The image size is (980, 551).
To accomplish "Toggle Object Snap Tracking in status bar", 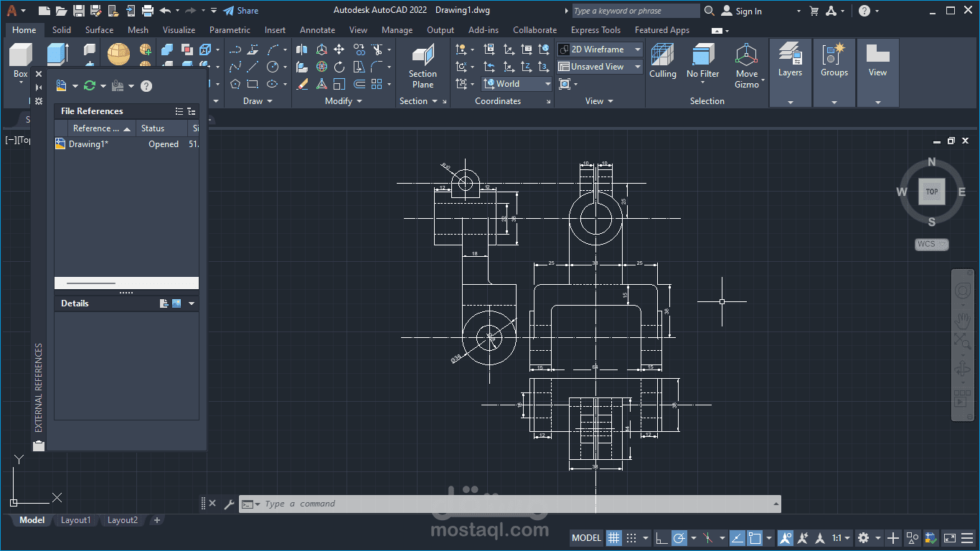I will pos(738,538).
